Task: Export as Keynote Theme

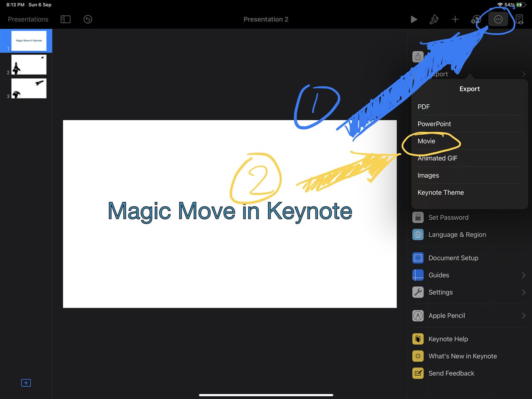Action: [470, 192]
